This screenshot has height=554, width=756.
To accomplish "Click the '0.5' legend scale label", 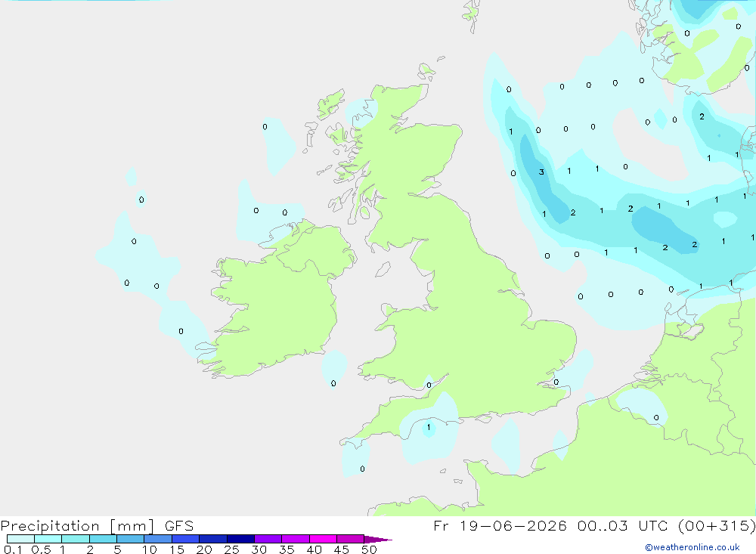I will 41,549.
